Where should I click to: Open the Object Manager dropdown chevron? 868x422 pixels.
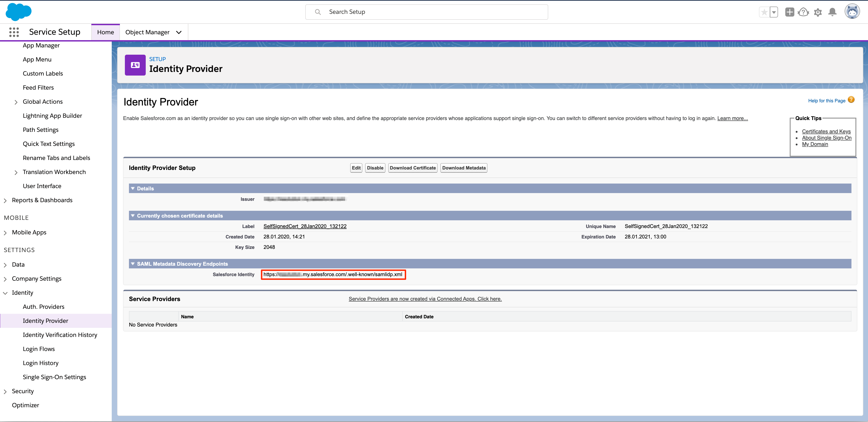click(x=179, y=32)
